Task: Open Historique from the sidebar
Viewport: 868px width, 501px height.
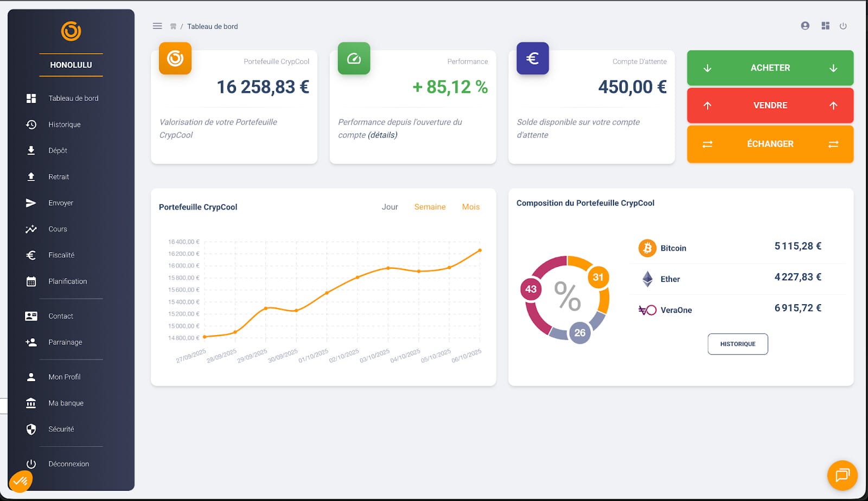Action: click(64, 124)
